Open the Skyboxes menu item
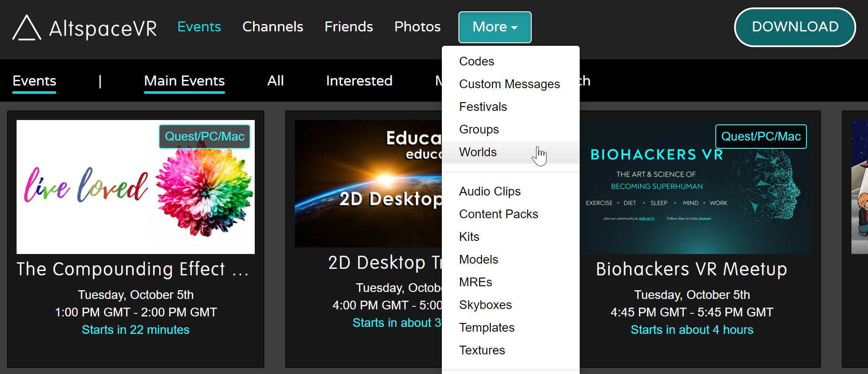The image size is (868, 374). click(485, 305)
